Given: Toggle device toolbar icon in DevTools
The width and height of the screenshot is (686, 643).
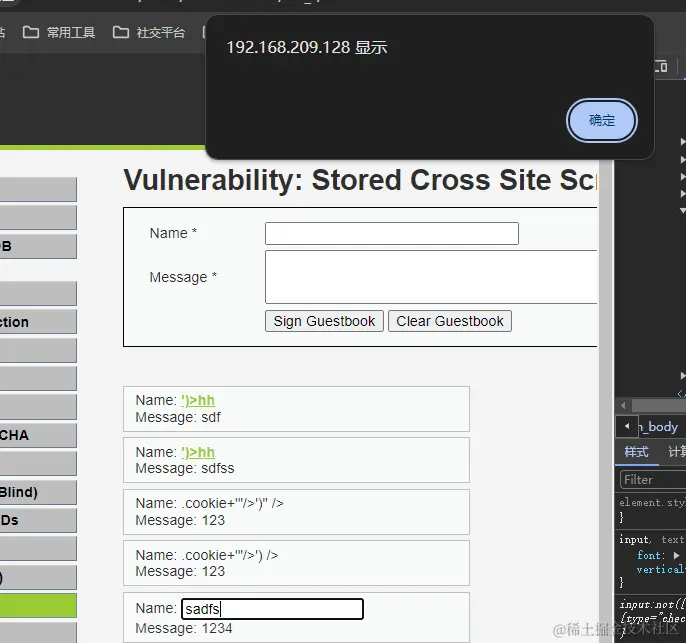Looking at the screenshot, I should pos(661,66).
